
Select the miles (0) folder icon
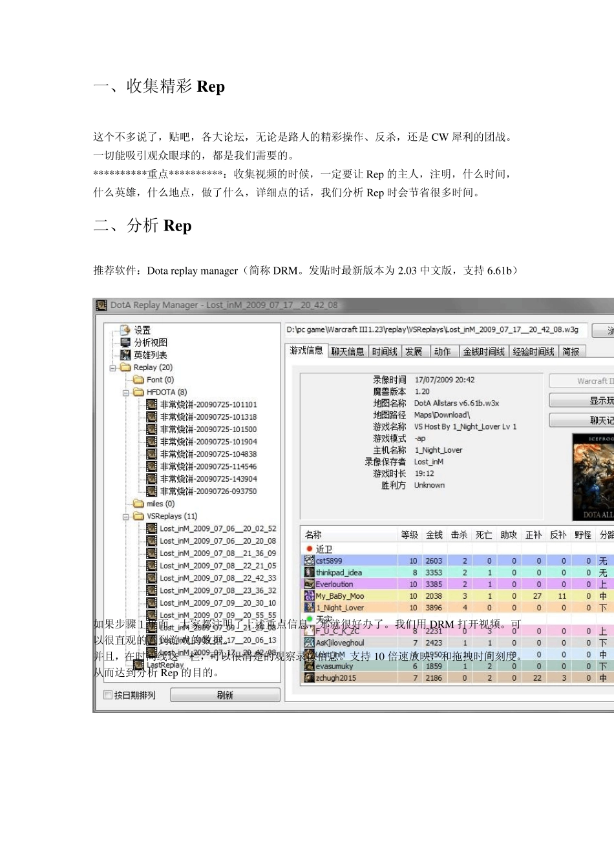pyautogui.click(x=138, y=504)
